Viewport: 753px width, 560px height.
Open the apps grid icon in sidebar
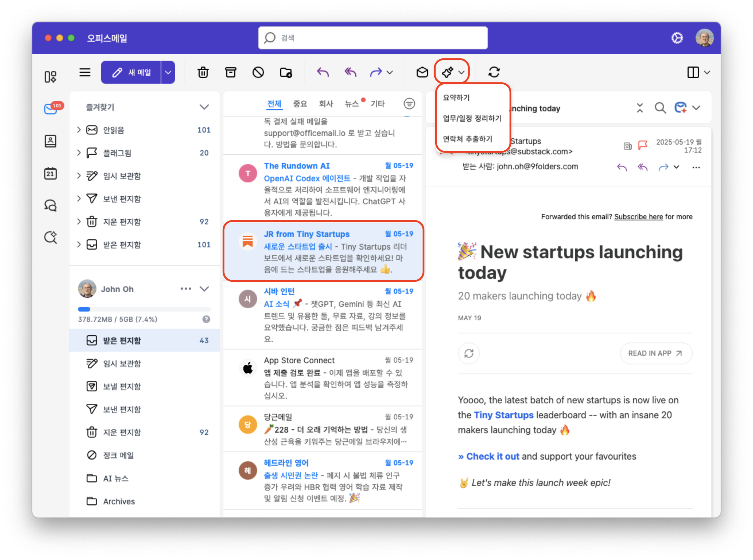51,77
